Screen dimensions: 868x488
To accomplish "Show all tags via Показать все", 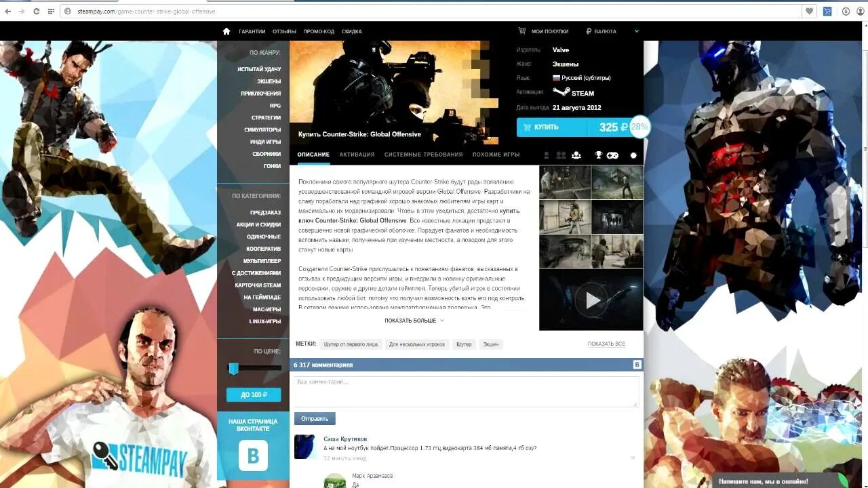I will [x=606, y=344].
